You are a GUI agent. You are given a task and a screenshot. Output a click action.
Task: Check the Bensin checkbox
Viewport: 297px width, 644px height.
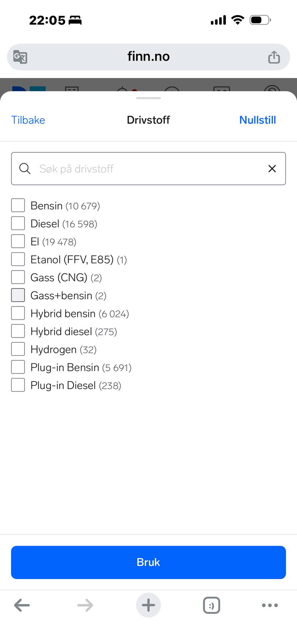pos(18,205)
